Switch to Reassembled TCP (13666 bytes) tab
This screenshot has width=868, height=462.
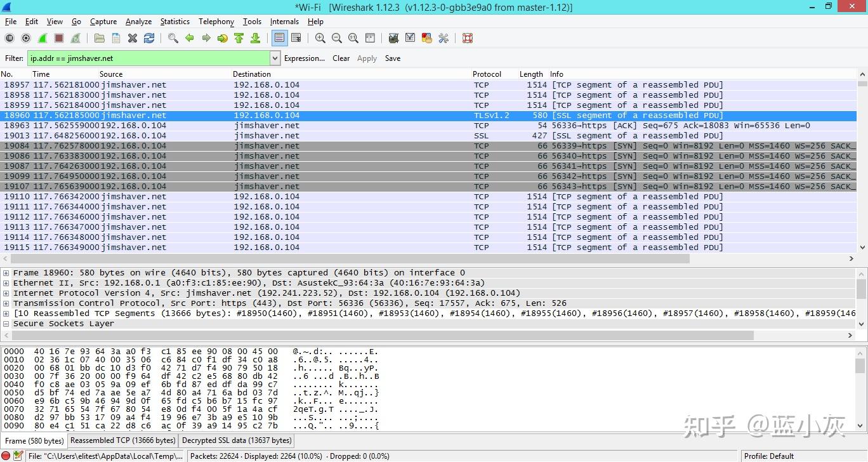[122, 440]
